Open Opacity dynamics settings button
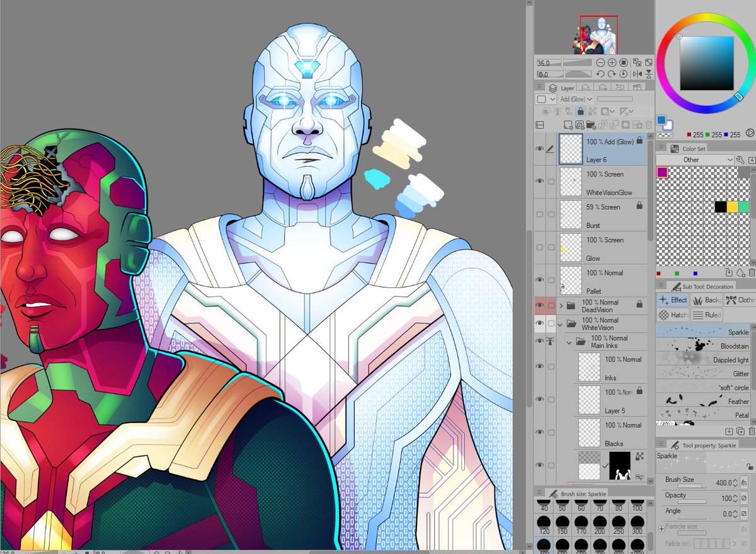The image size is (756, 554). point(744,498)
